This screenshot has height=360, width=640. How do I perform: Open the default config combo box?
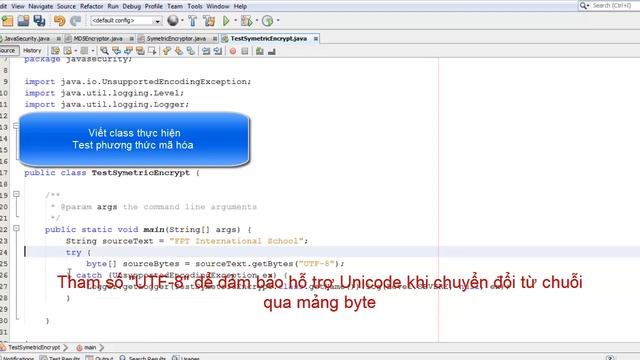126,20
